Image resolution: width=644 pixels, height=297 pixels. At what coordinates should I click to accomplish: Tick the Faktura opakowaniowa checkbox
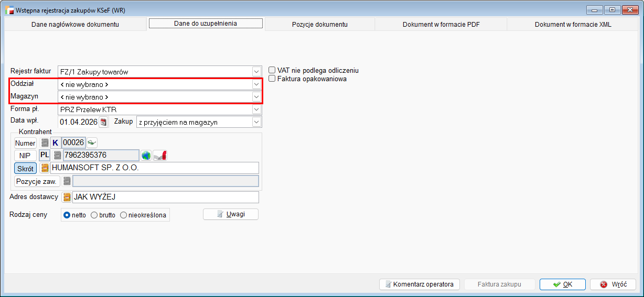coord(272,79)
